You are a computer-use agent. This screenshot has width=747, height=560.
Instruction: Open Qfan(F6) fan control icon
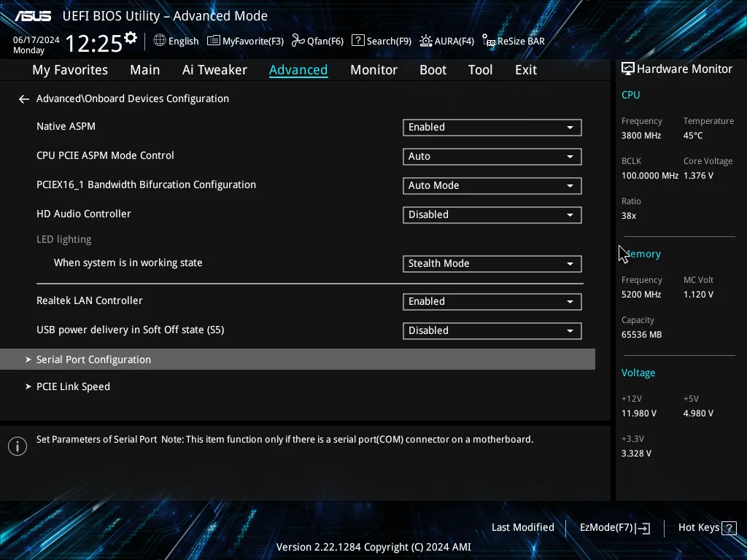point(298,41)
